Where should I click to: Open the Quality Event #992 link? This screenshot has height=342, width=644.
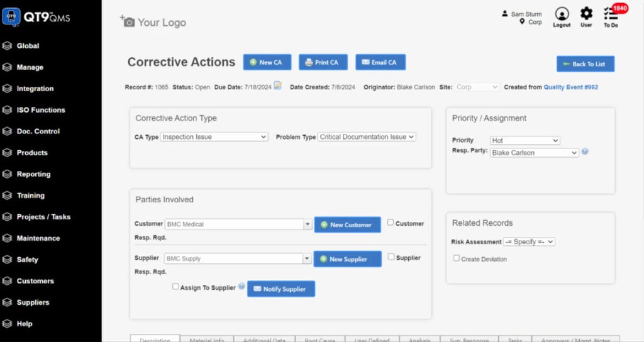[571, 87]
